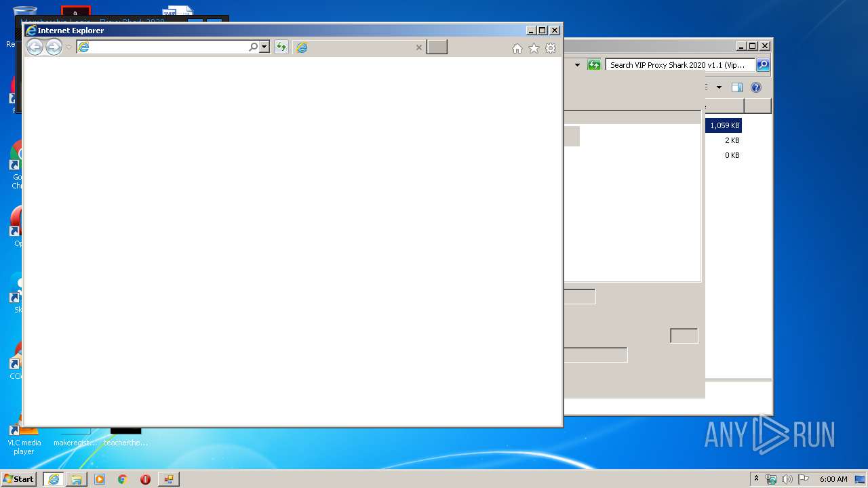Screen dimensions: 868x488
Task: Click the blue search magnifier button in Explorer
Action: point(763,65)
